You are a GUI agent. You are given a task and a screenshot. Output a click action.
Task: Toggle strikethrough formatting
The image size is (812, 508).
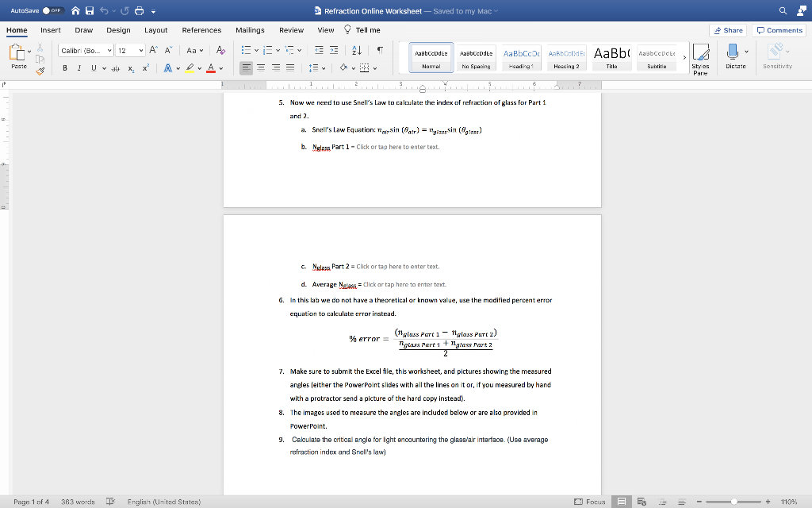[116, 68]
